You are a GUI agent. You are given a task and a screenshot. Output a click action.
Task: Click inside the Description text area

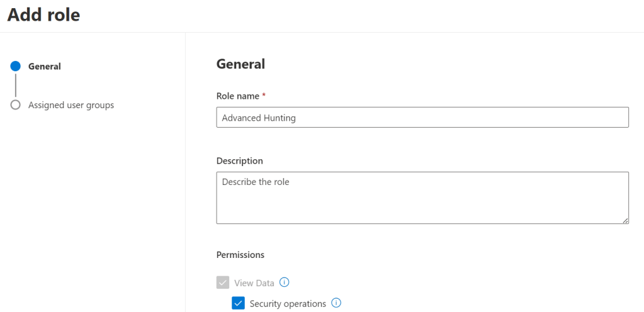pos(422,198)
